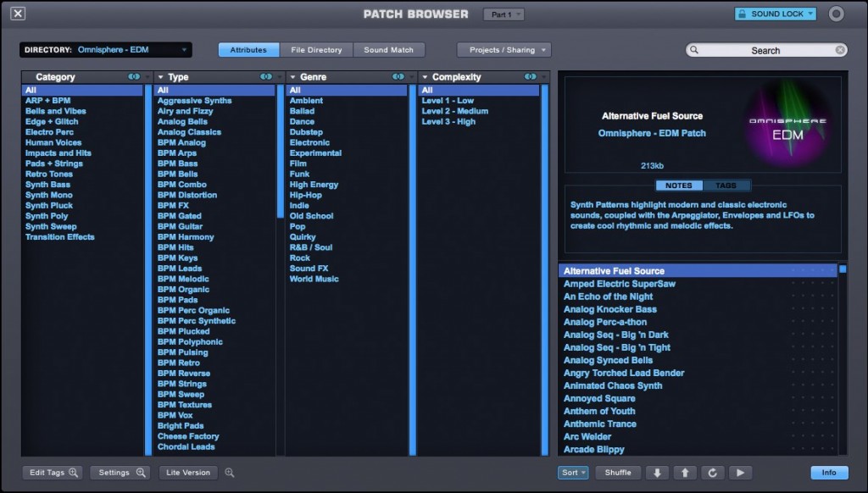Clear search with the X icon

coord(840,50)
